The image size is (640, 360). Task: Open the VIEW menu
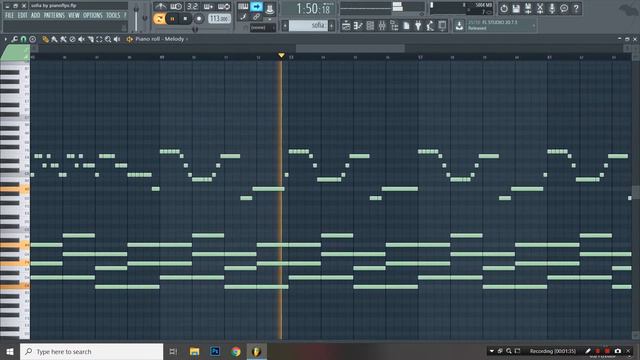(x=74, y=15)
